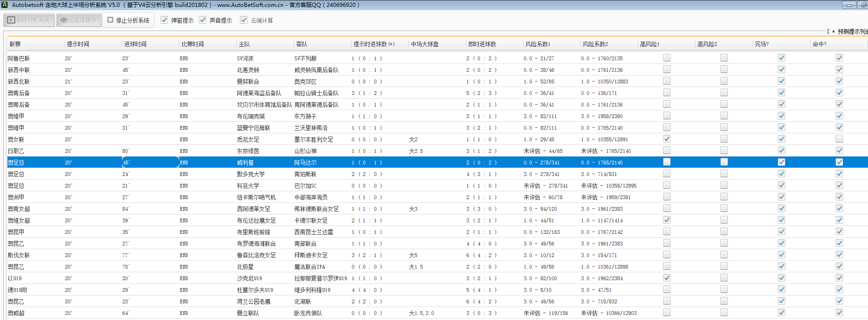Click the 停止分析系统 stop button
The height and width of the screenshot is (320, 868).
(x=128, y=20)
